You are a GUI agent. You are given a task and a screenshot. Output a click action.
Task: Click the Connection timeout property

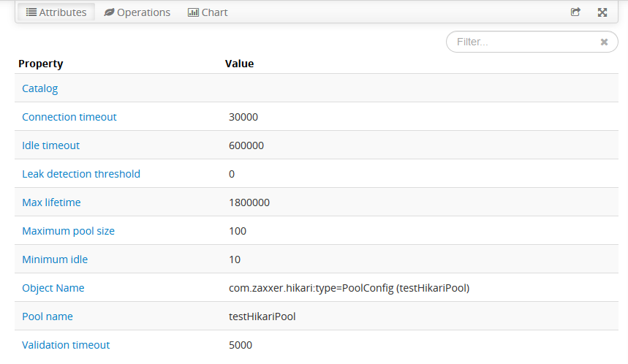coord(69,117)
